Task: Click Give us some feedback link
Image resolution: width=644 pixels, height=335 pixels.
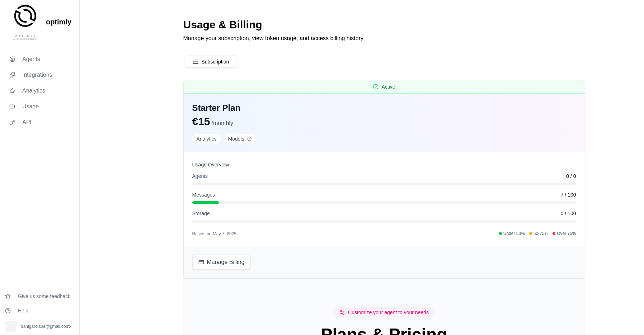Action: 44,296
